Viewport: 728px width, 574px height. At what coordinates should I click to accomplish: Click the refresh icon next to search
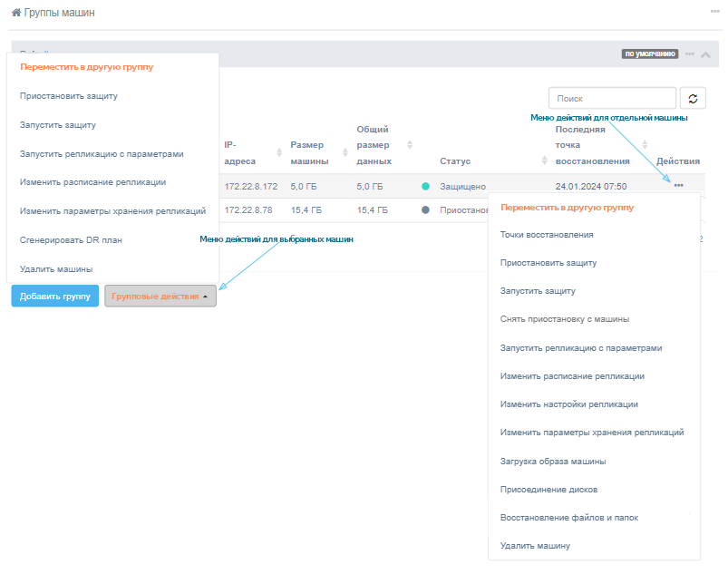coord(693,99)
